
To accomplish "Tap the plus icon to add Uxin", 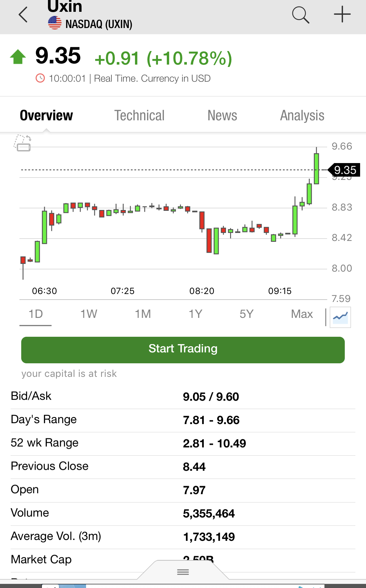I will pyautogui.click(x=342, y=14).
